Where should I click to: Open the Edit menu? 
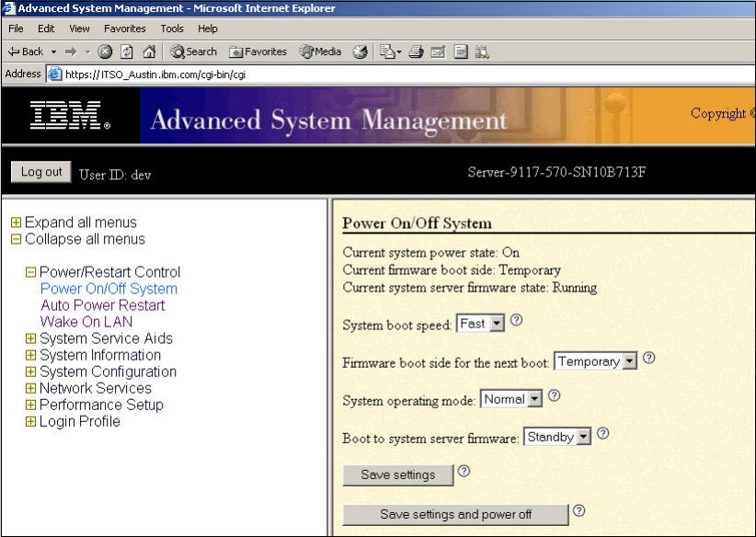click(46, 29)
